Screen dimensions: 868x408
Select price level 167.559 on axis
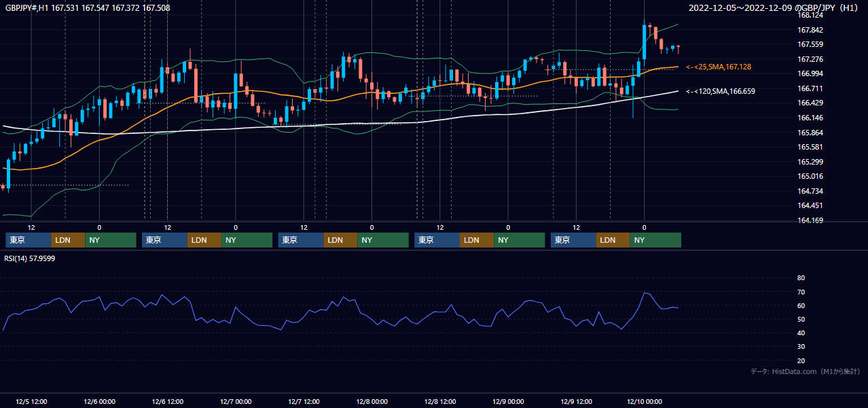(810, 45)
